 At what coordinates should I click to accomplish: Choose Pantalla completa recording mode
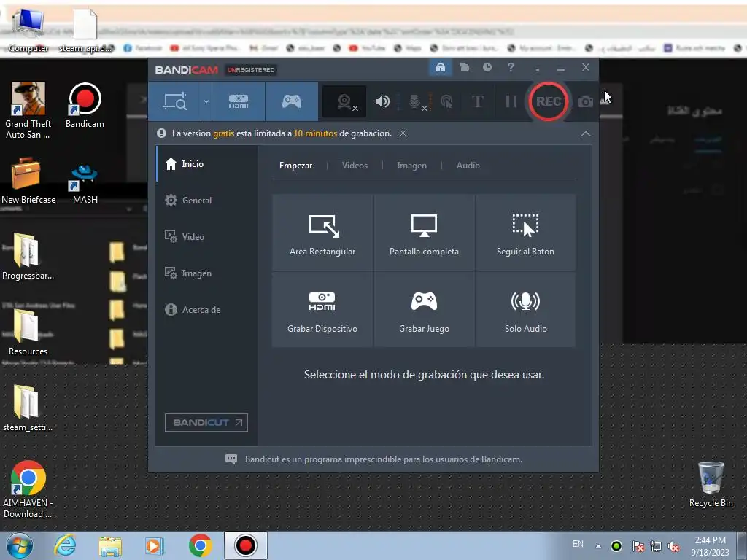[424, 233]
